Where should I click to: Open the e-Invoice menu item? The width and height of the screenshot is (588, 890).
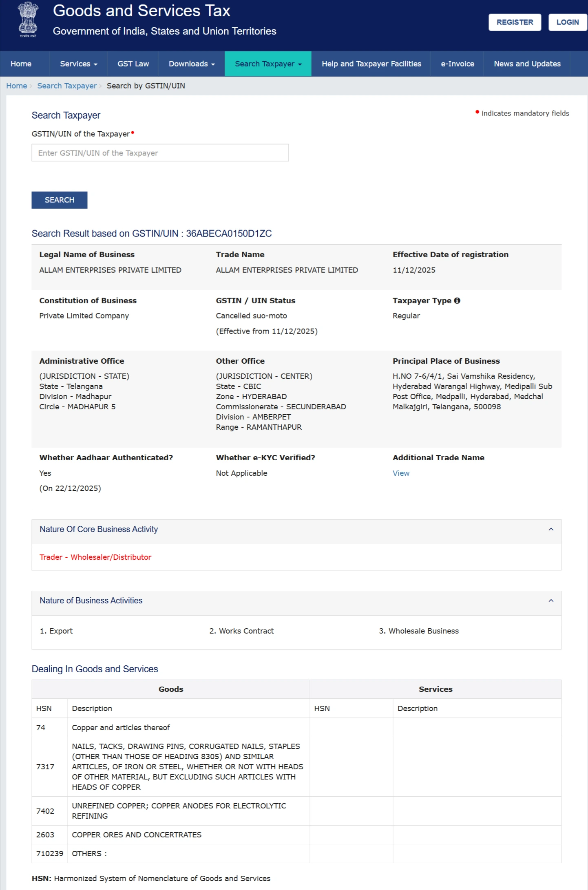click(458, 64)
